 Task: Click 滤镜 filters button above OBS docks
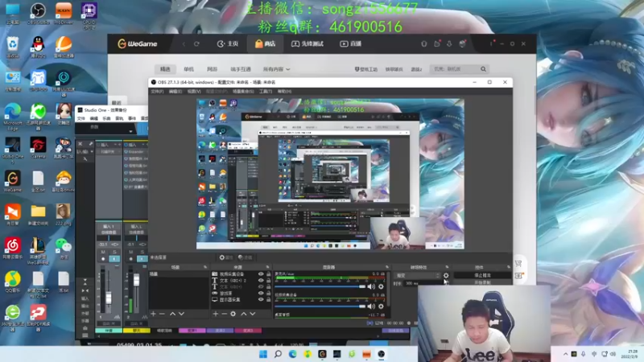pos(246,257)
